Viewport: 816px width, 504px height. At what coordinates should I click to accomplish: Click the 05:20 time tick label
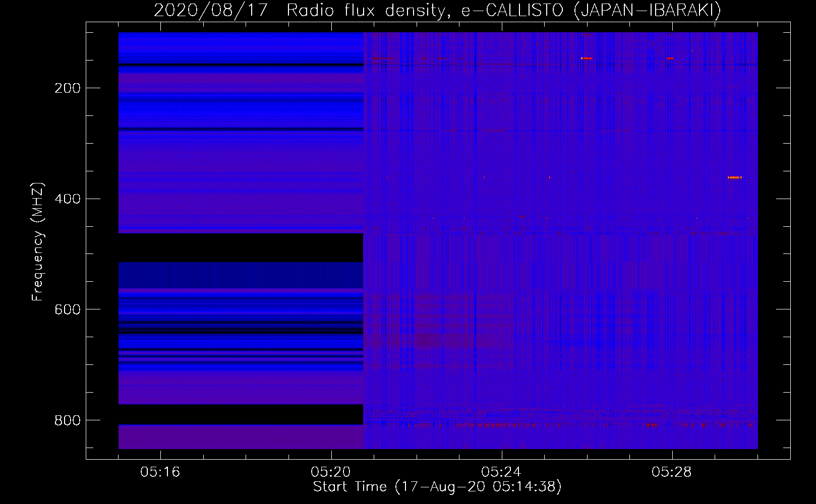331,472
